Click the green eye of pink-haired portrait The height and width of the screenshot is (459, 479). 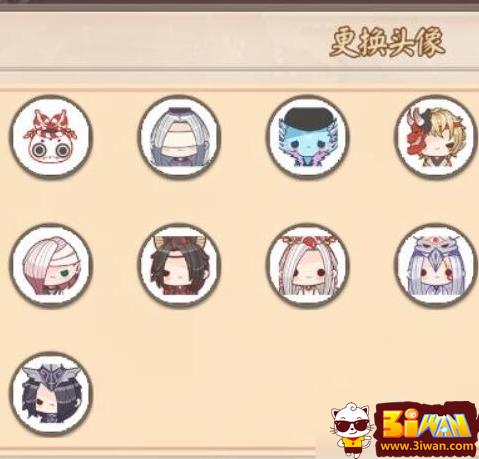(64, 273)
